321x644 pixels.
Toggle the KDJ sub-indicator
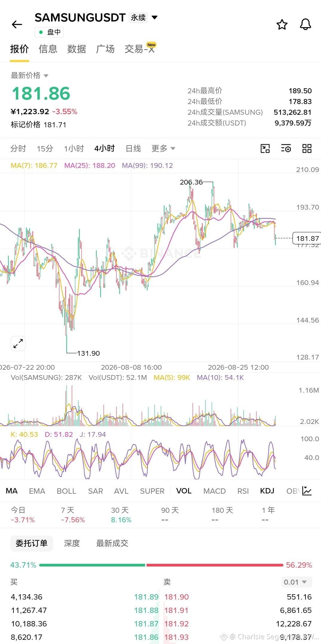coord(267,491)
